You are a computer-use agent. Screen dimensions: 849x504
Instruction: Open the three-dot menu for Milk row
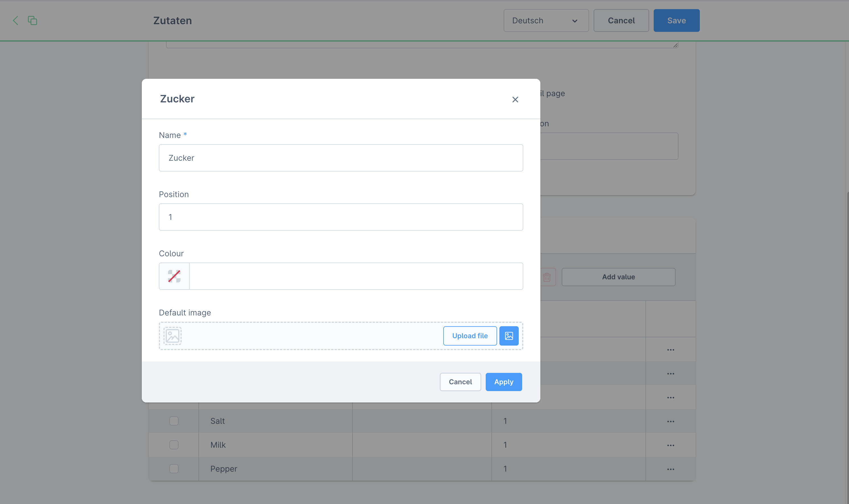(670, 445)
